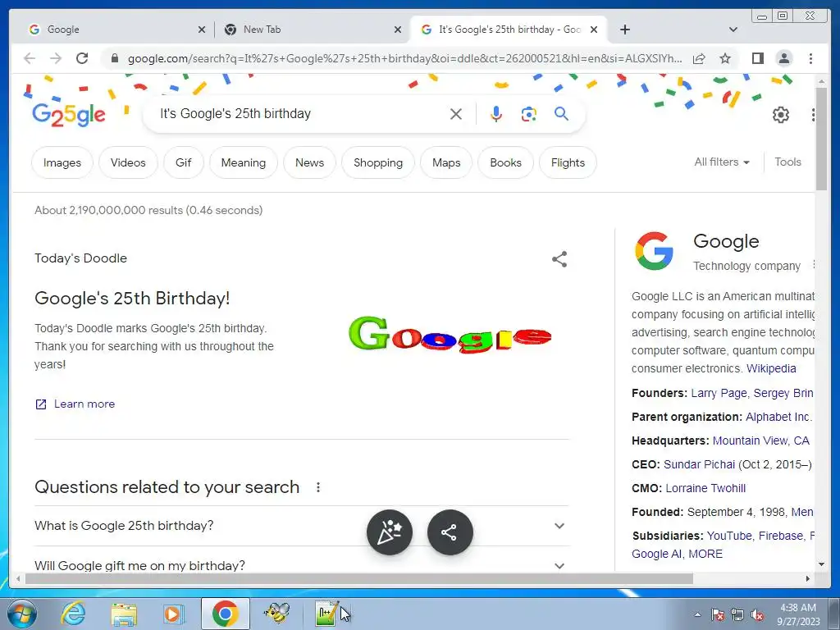Open the tab search dropdown arrow
840x630 pixels.
coord(733,30)
